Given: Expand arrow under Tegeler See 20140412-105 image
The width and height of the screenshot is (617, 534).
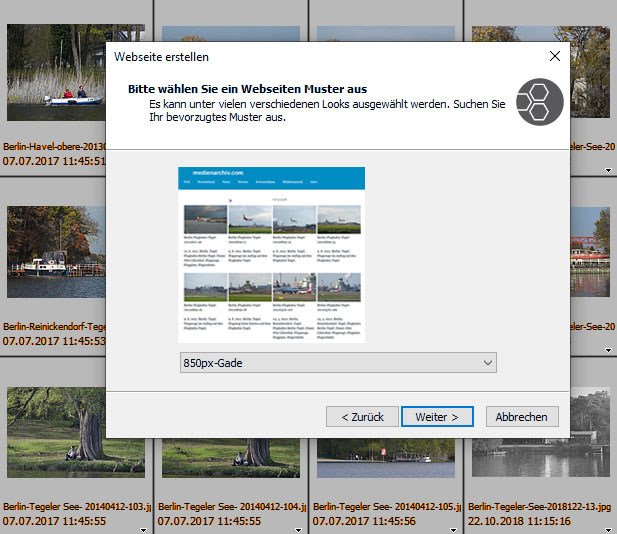Looking at the screenshot, I should point(454,529).
